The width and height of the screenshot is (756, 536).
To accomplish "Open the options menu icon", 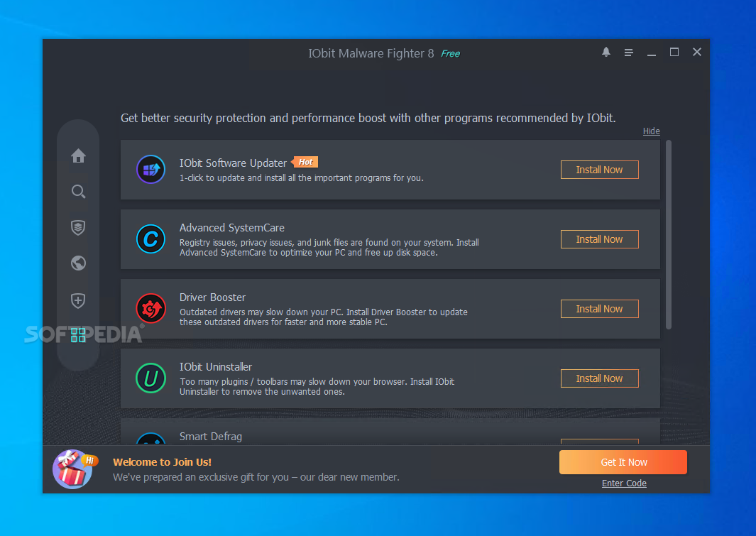I will [629, 53].
